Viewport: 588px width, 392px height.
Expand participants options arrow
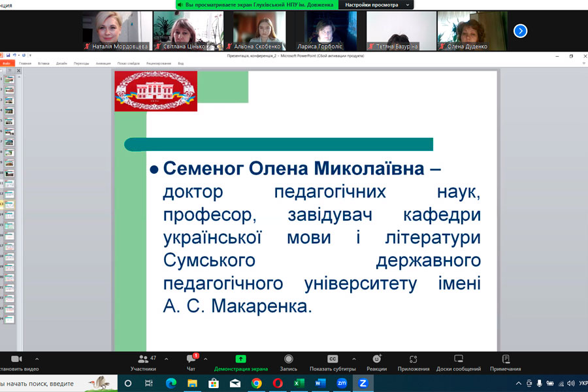pyautogui.click(x=166, y=359)
